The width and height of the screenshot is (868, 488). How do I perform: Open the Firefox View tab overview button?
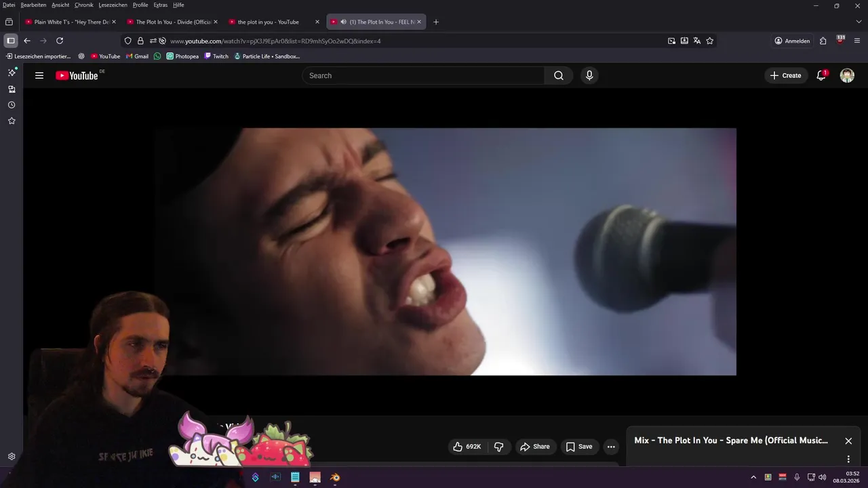[9, 22]
